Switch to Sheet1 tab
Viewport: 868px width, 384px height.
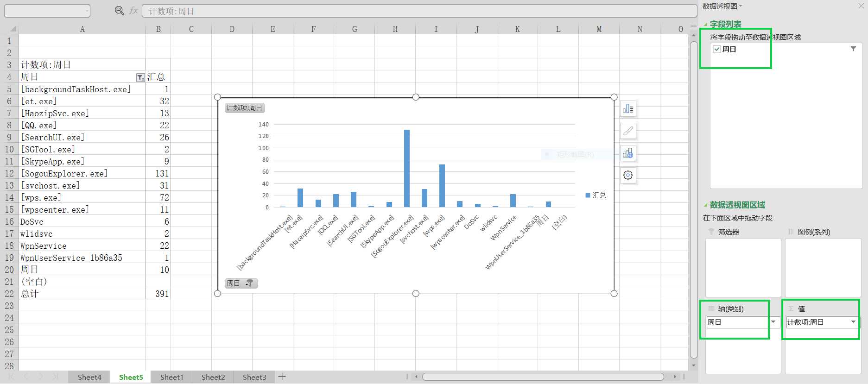[x=171, y=377]
